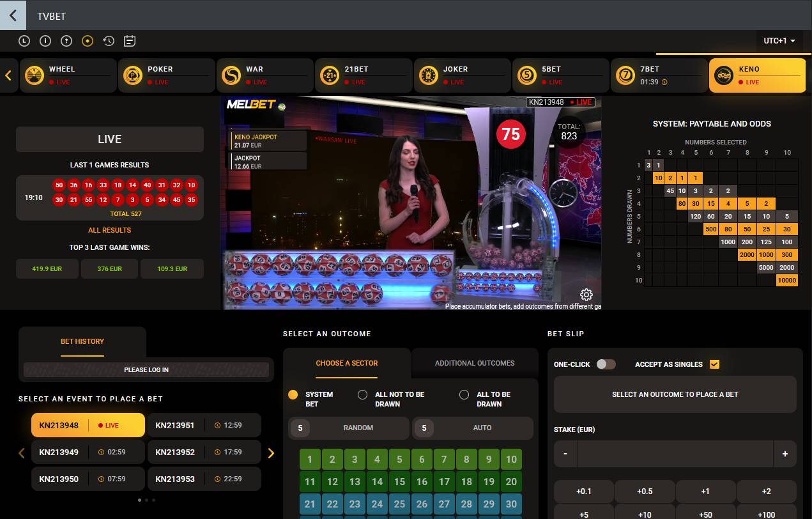Image resolution: width=812 pixels, height=519 pixels.
Task: Toggle the ONE-CLICK switch
Action: (606, 364)
